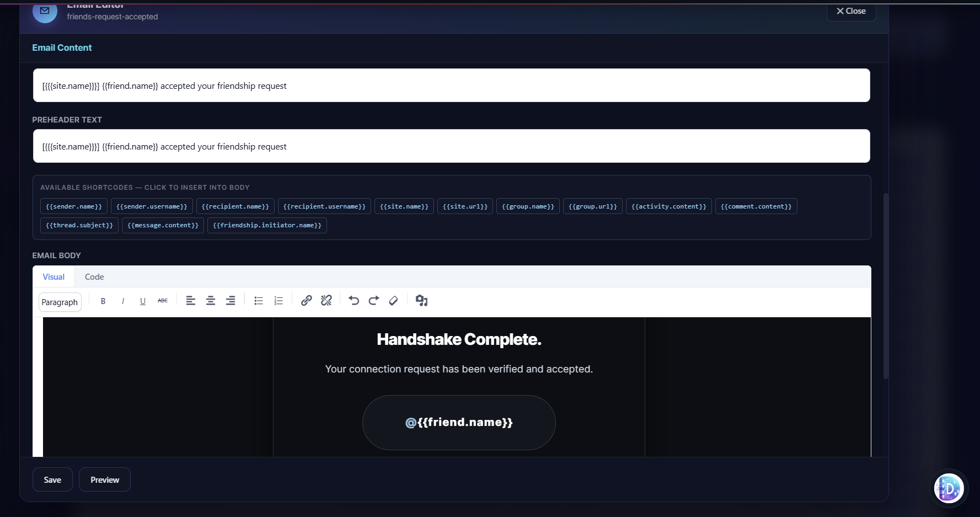The image size is (980, 517).
Task: Redo the last edit
Action: [374, 301]
